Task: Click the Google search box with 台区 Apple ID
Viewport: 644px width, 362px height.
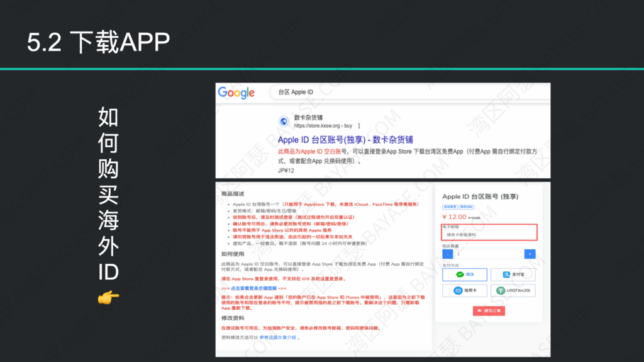Action: pyautogui.click(x=409, y=92)
